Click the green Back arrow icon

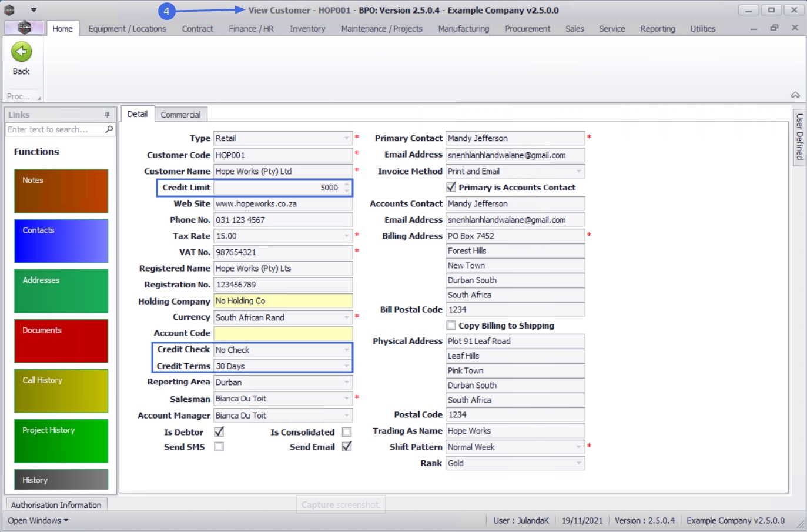(x=21, y=52)
